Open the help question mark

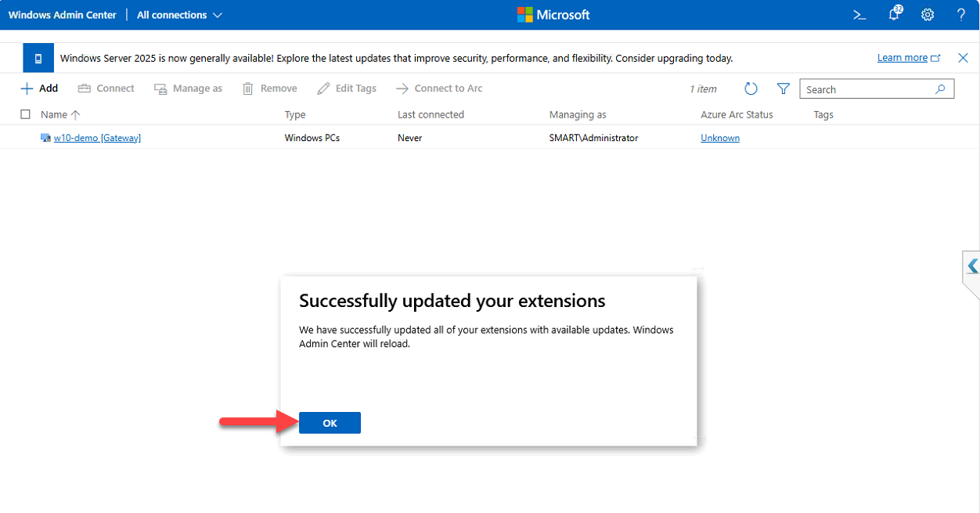(x=961, y=15)
